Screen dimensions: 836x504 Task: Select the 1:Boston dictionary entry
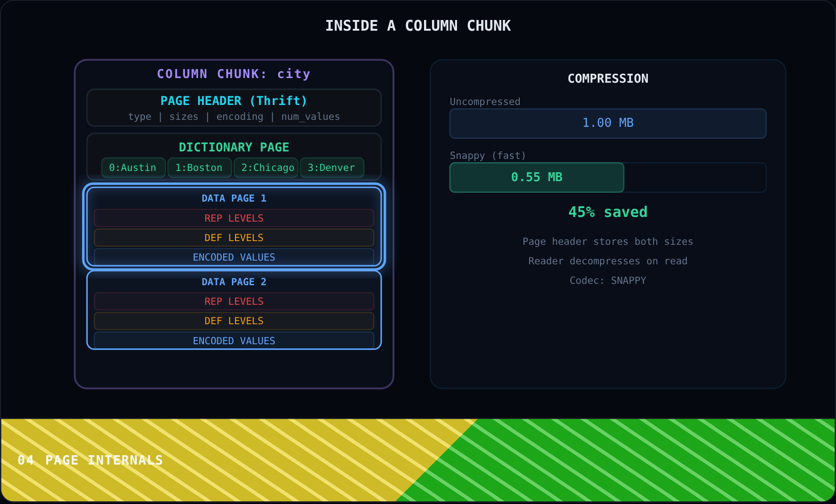199,168
